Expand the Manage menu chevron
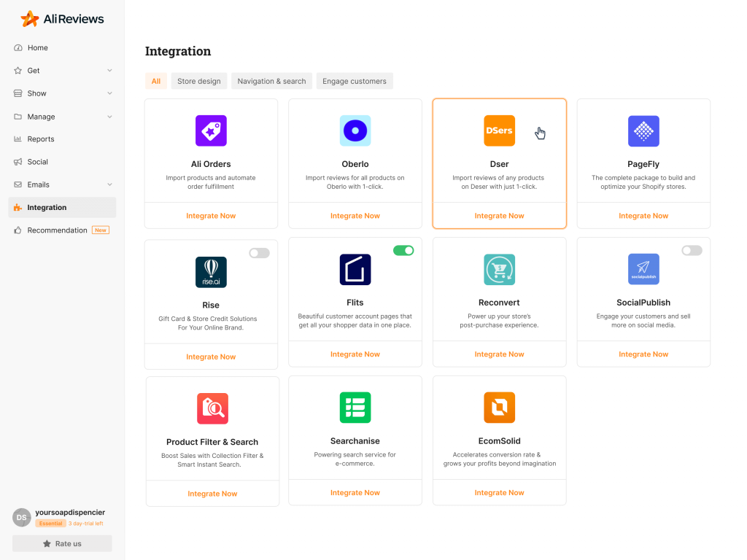 (109, 117)
